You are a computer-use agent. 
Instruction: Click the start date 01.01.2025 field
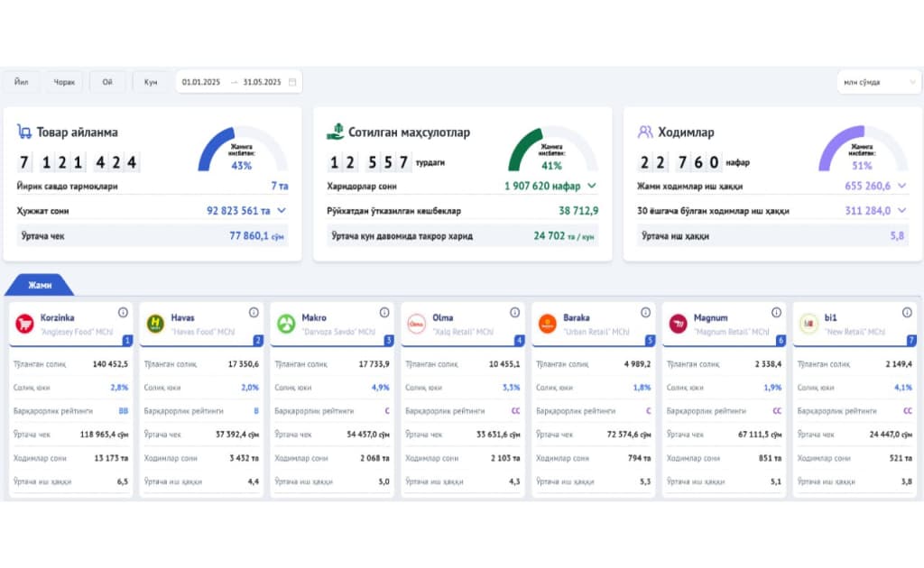[201, 82]
